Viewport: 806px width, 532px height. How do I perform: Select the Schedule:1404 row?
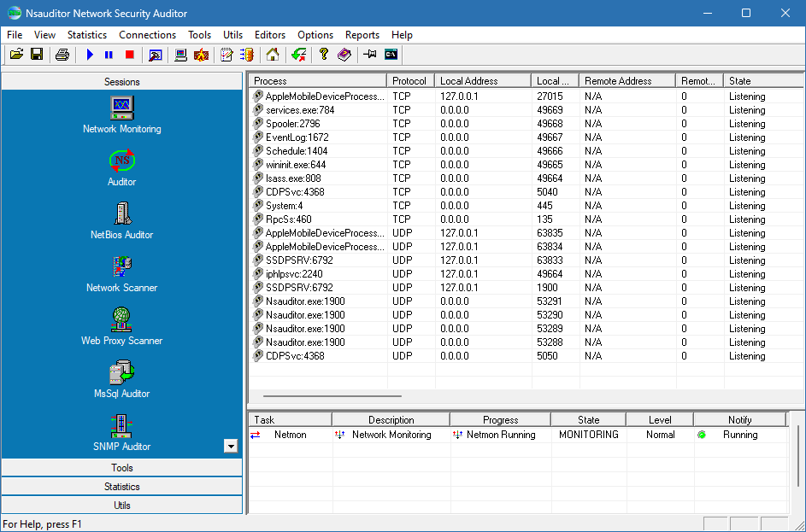coord(526,151)
